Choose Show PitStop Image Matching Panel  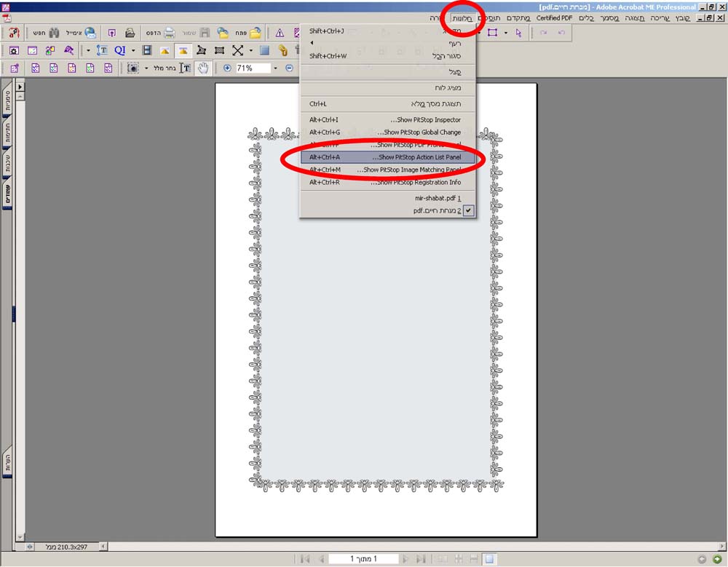point(388,170)
